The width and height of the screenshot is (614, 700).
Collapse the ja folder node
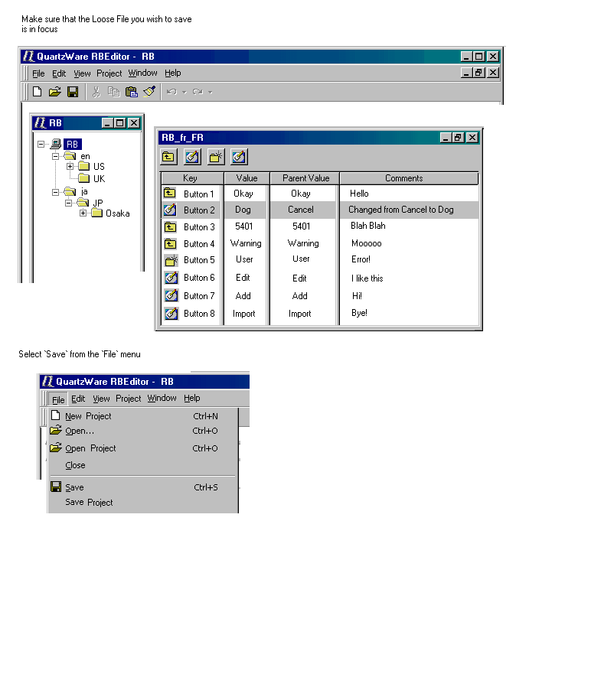[x=55, y=192]
